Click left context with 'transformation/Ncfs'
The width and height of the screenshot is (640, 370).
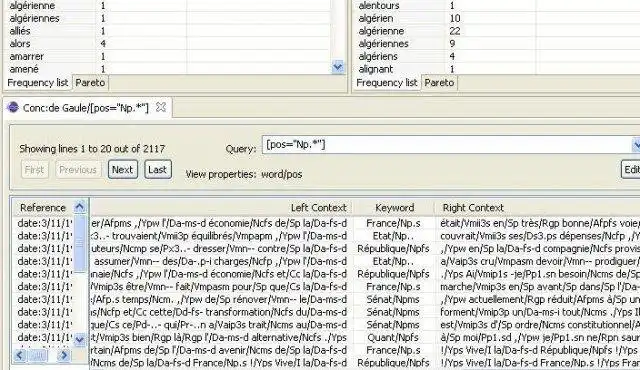[219, 312]
